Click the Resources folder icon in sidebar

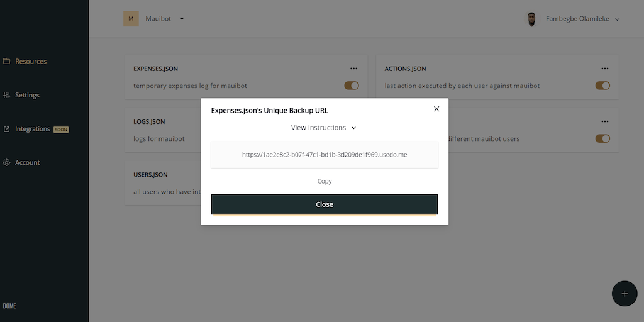coord(6,62)
